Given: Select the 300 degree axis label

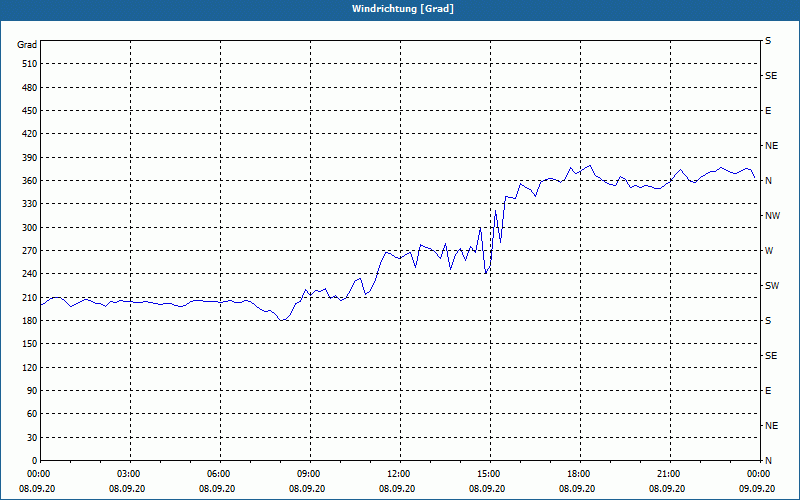Looking at the screenshot, I should pos(30,228).
